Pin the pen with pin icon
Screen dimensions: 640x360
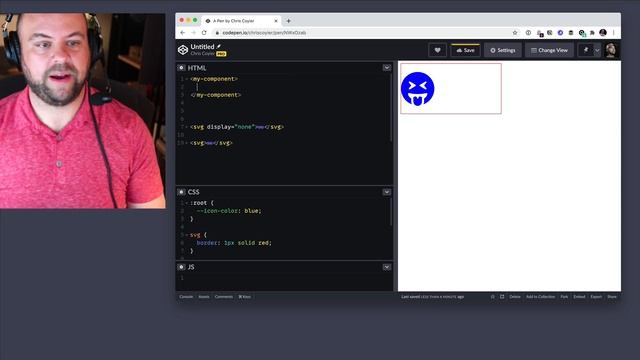586,50
